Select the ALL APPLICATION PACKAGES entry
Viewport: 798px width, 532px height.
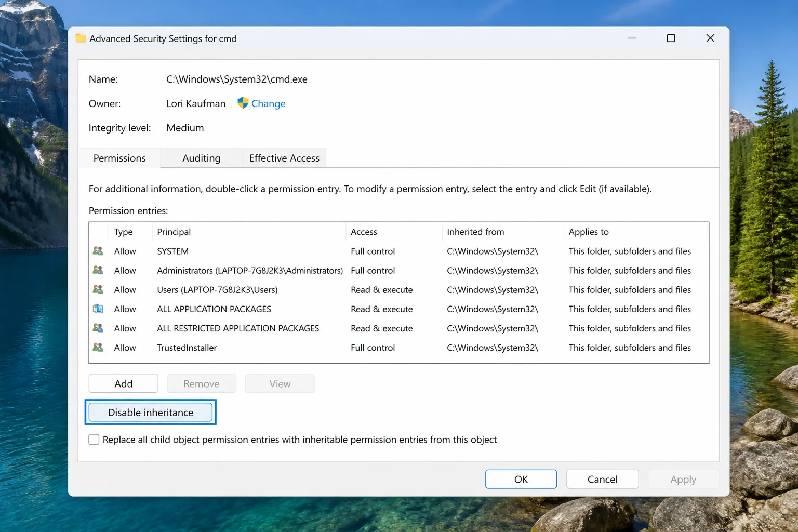click(x=214, y=309)
